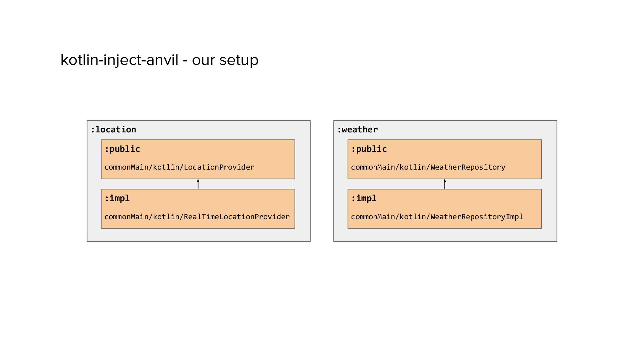
Task: Click the dependency arrow in weather module
Action: tap(445, 184)
